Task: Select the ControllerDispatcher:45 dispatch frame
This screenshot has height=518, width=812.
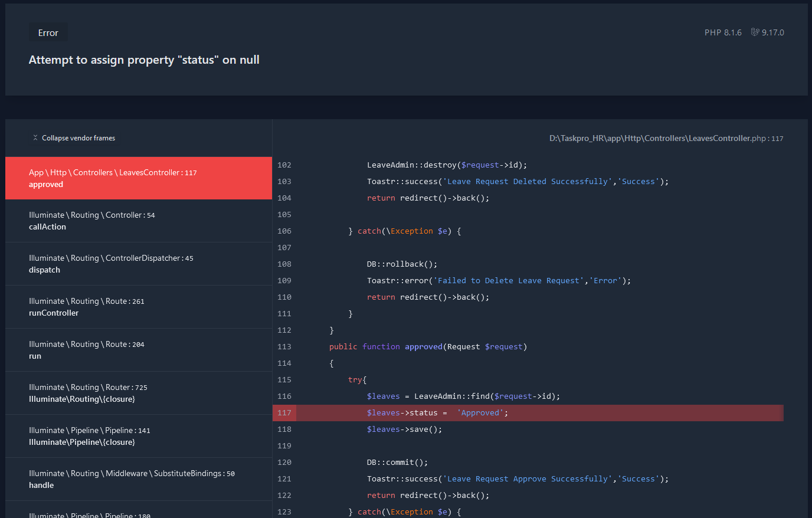Action: [139, 264]
